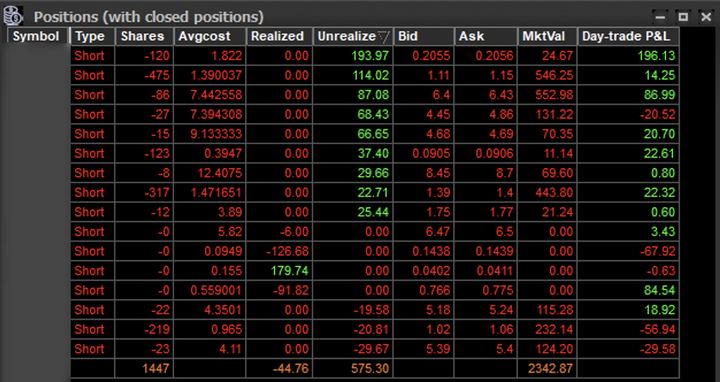Click the Positions window coin icon
Viewport: 720px width, 382px height.
click(12, 16)
